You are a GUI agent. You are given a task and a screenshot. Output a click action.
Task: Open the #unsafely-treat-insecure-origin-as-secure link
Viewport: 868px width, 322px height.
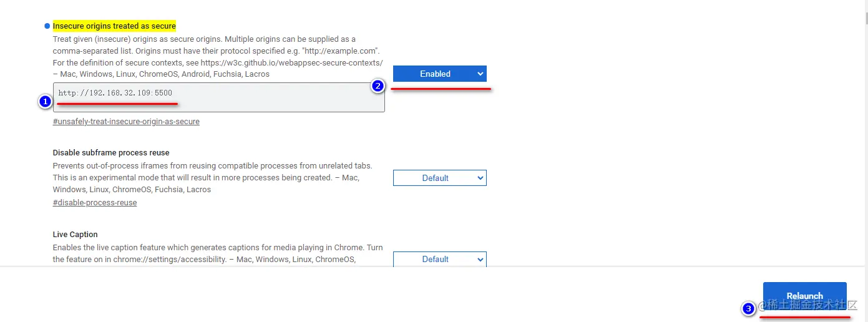pyautogui.click(x=126, y=122)
